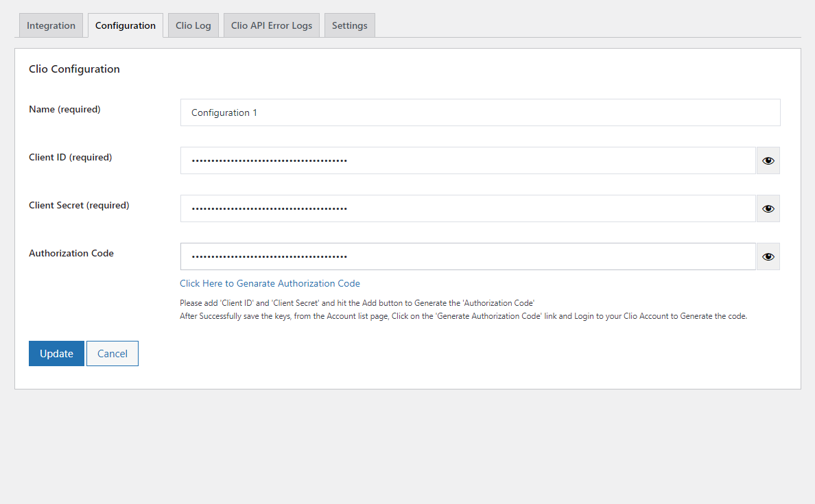
Task: Go to the Settings tab
Action: tap(349, 25)
